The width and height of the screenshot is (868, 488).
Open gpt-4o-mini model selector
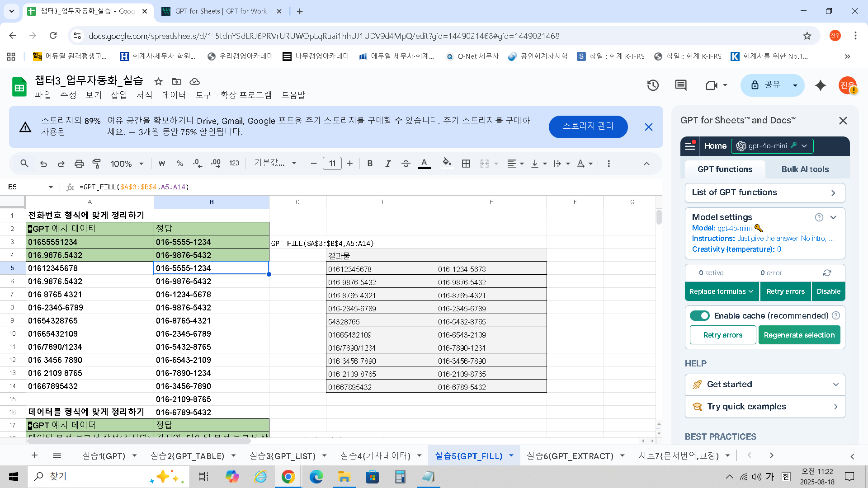coord(772,146)
